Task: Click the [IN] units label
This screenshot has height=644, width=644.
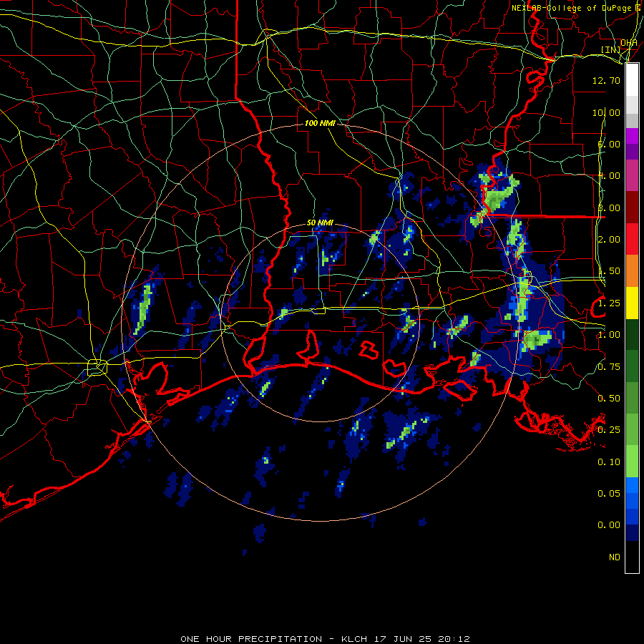Action: coord(610,49)
